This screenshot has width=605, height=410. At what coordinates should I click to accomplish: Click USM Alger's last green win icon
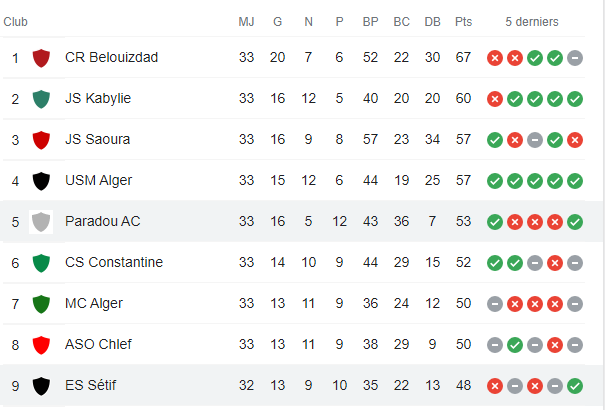pyautogui.click(x=574, y=181)
